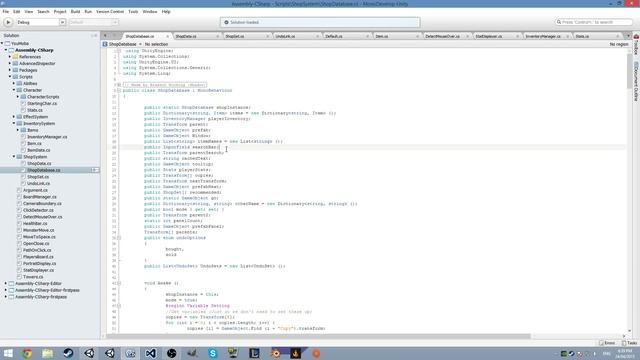Open the Build menu
This screenshot has width=640, height=360.
75,12
